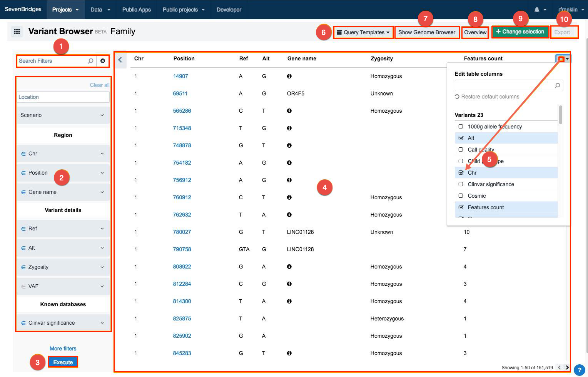Expand the VAF filter
Screen dimensions: 588x377
(x=63, y=286)
